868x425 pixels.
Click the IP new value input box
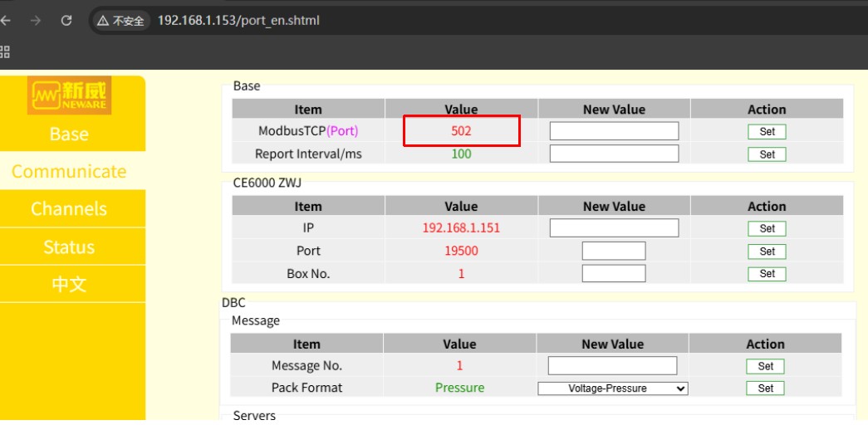(x=614, y=228)
